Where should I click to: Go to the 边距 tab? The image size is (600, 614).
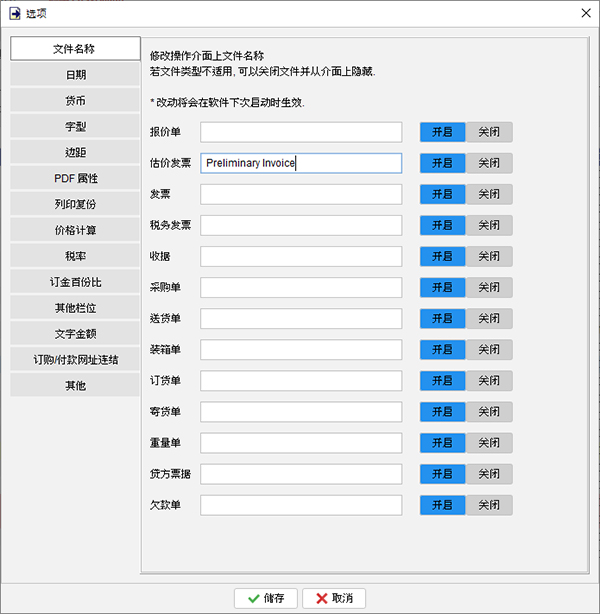pyautogui.click(x=75, y=152)
